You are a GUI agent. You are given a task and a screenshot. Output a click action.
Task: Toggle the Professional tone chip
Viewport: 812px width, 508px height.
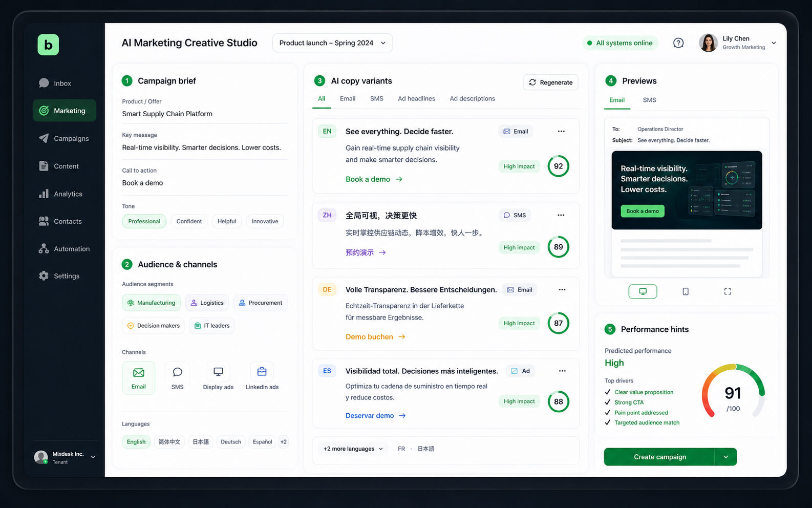[x=144, y=221]
